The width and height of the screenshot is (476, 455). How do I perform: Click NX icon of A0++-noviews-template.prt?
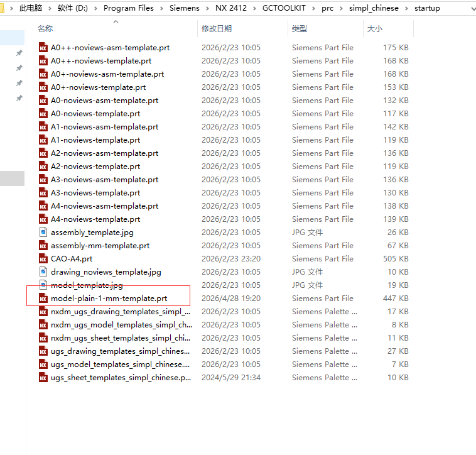point(43,61)
